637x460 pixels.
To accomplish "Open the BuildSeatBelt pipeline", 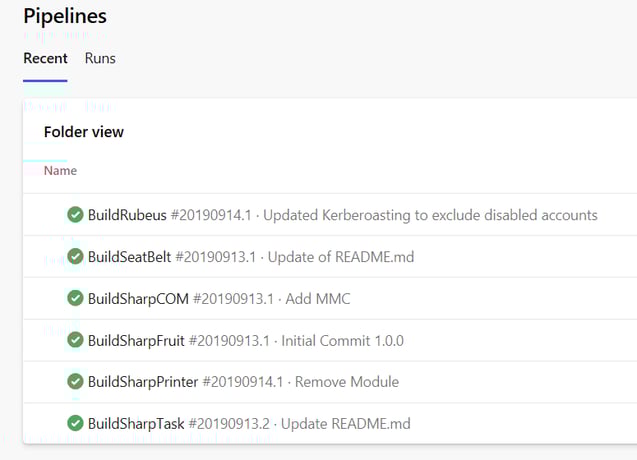I will [x=129, y=257].
